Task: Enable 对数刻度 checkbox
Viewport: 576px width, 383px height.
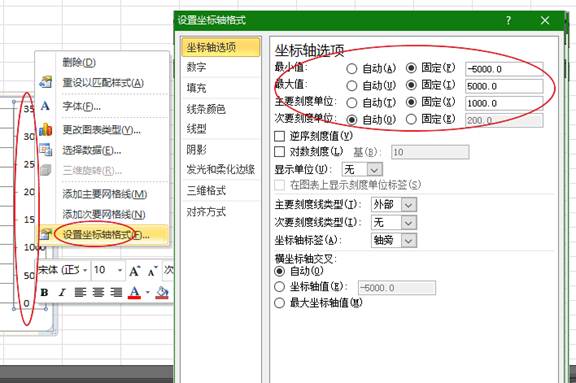Action: point(280,152)
